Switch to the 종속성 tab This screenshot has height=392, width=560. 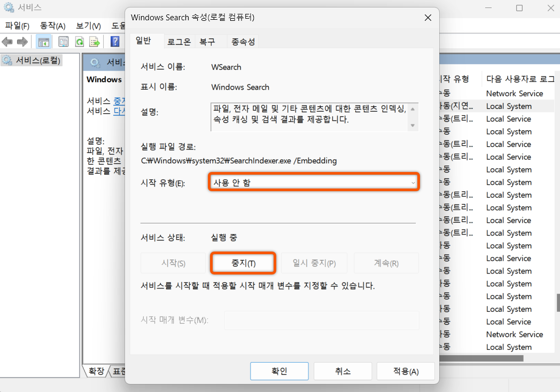[243, 41]
